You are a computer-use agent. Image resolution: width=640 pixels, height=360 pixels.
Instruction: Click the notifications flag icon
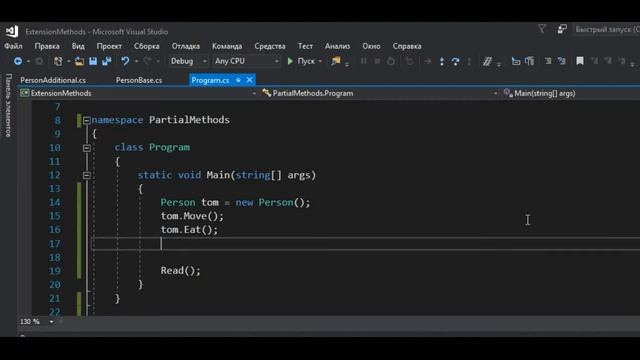tap(542, 29)
